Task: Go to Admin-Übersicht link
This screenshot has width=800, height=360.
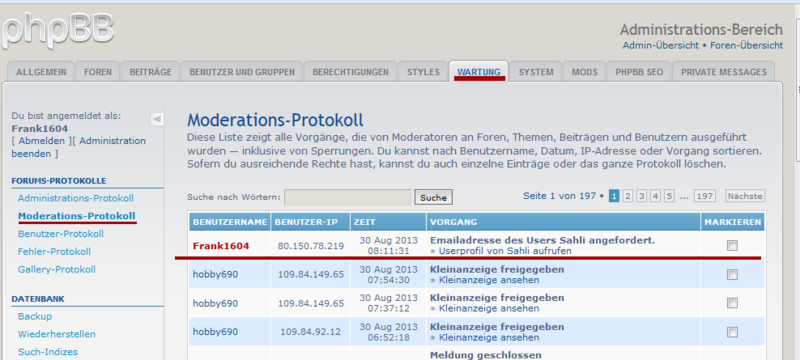Action: coord(661,45)
